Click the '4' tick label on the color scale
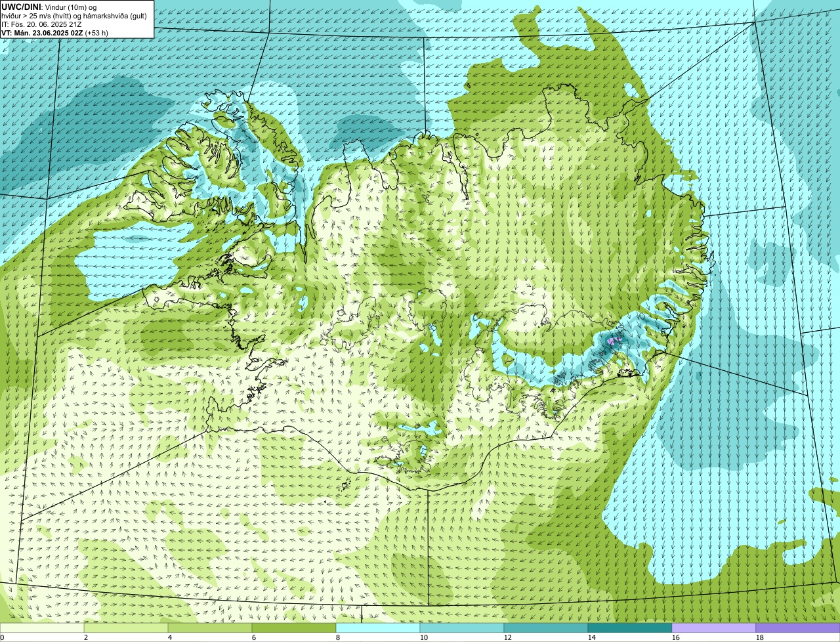Screen dimensions: 840x642 [170, 637]
